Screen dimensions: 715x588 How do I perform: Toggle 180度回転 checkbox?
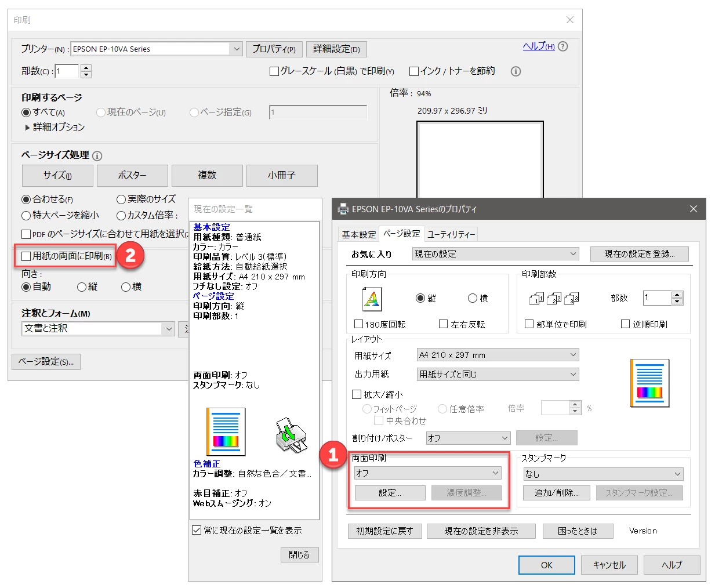click(358, 324)
